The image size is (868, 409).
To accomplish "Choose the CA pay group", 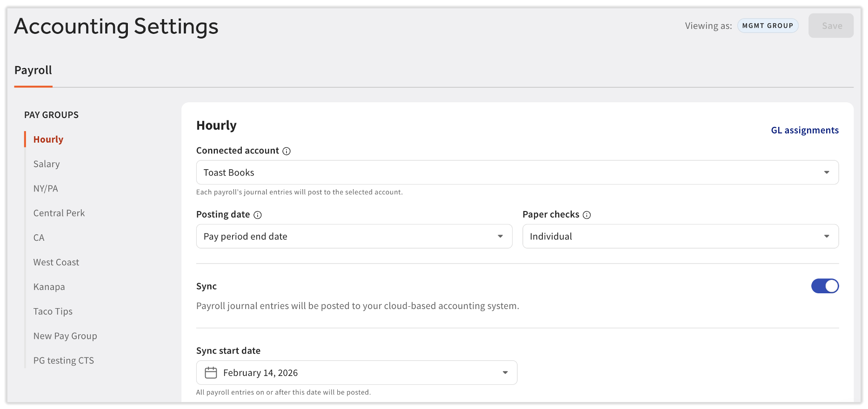I will 39,238.
